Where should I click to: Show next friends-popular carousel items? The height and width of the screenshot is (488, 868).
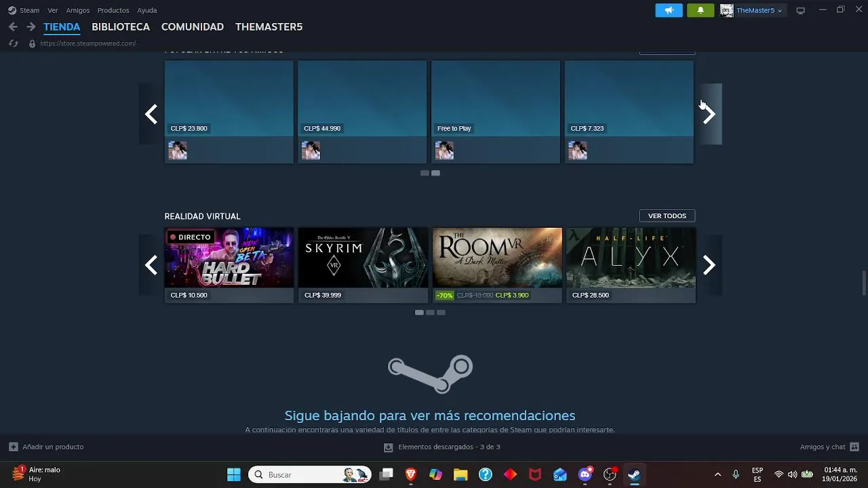709,114
